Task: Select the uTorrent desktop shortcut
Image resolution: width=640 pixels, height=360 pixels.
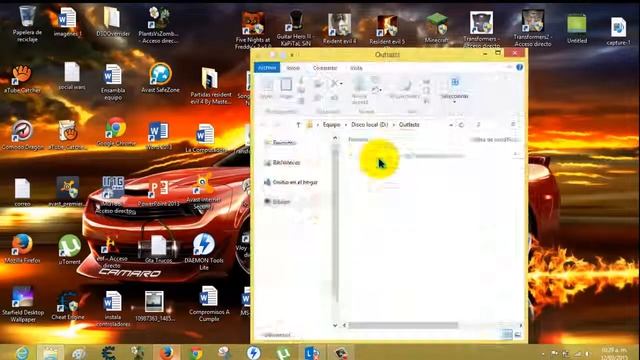Action: click(69, 249)
